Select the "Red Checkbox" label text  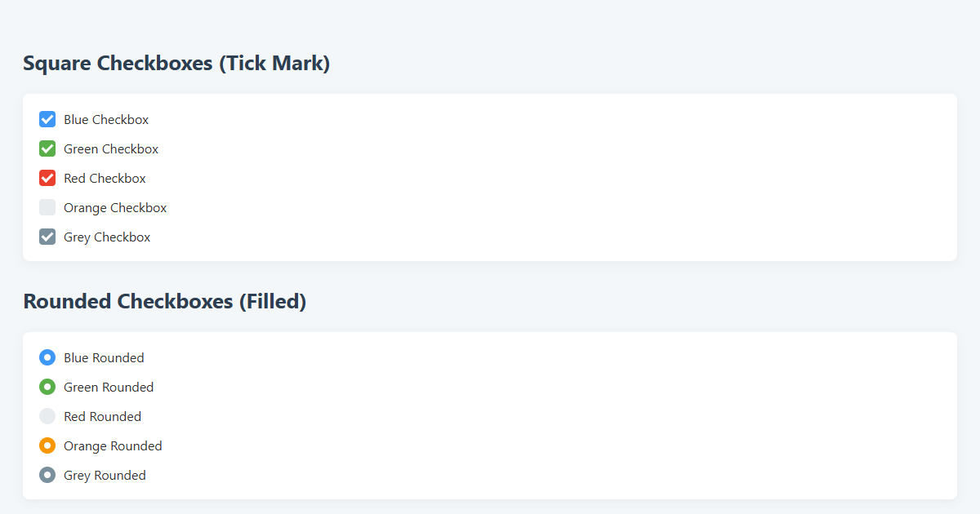105,179
